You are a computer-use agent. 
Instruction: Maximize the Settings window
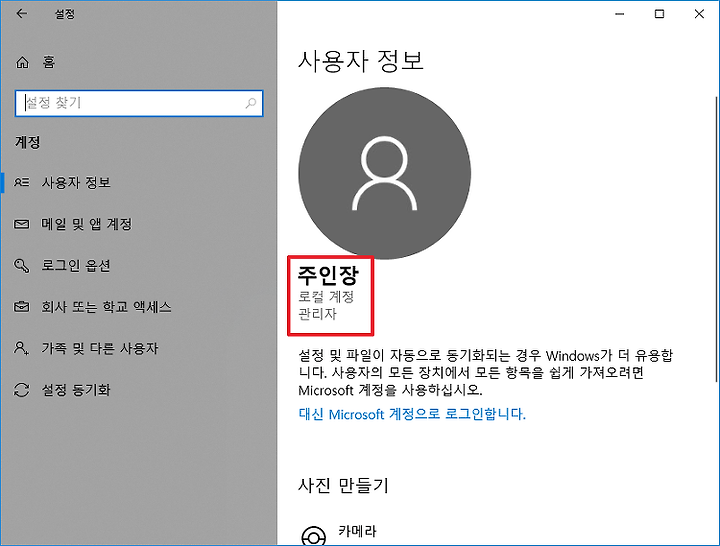[659, 14]
